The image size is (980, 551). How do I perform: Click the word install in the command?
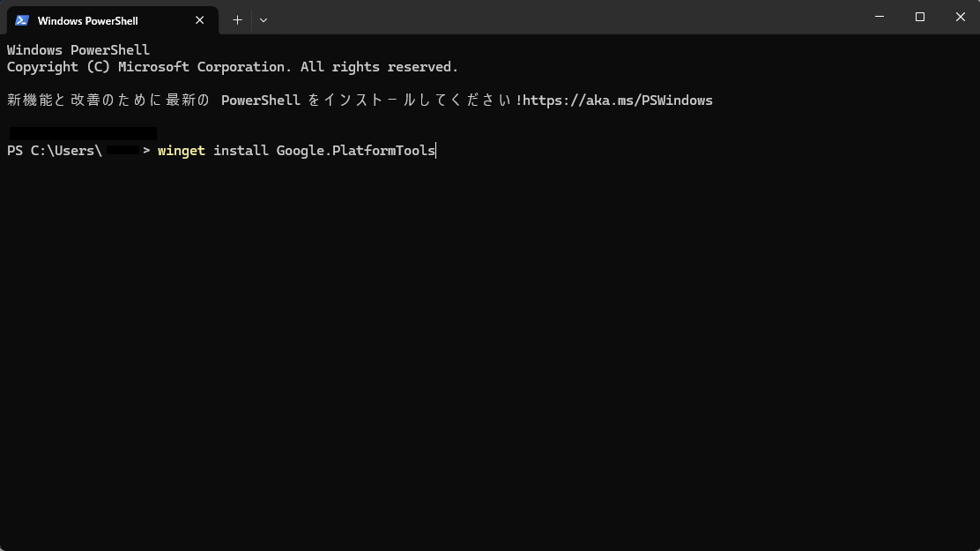pyautogui.click(x=241, y=151)
